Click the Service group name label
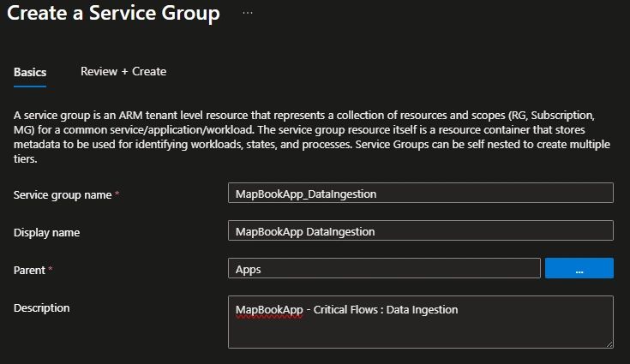The width and height of the screenshot is (630, 364). point(63,195)
